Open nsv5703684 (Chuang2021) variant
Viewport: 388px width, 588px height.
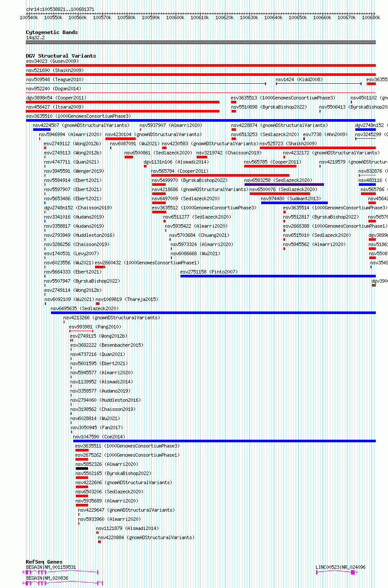click(x=199, y=235)
